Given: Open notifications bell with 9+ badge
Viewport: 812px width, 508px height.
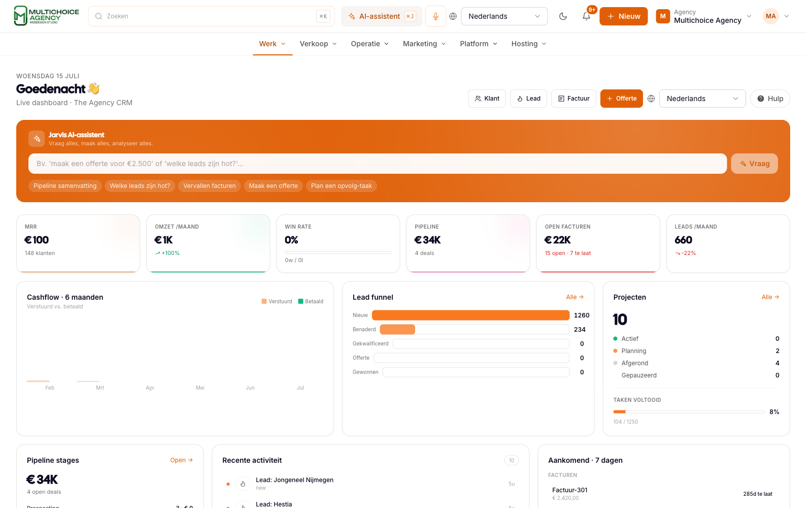Looking at the screenshot, I should pyautogui.click(x=586, y=16).
